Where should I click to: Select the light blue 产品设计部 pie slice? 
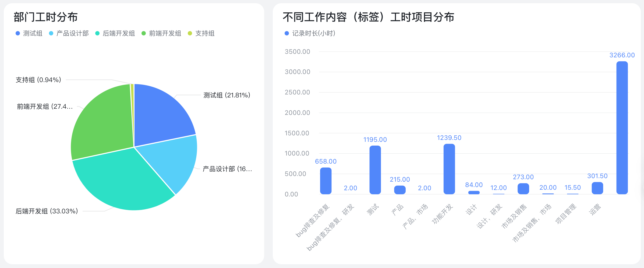(172, 161)
